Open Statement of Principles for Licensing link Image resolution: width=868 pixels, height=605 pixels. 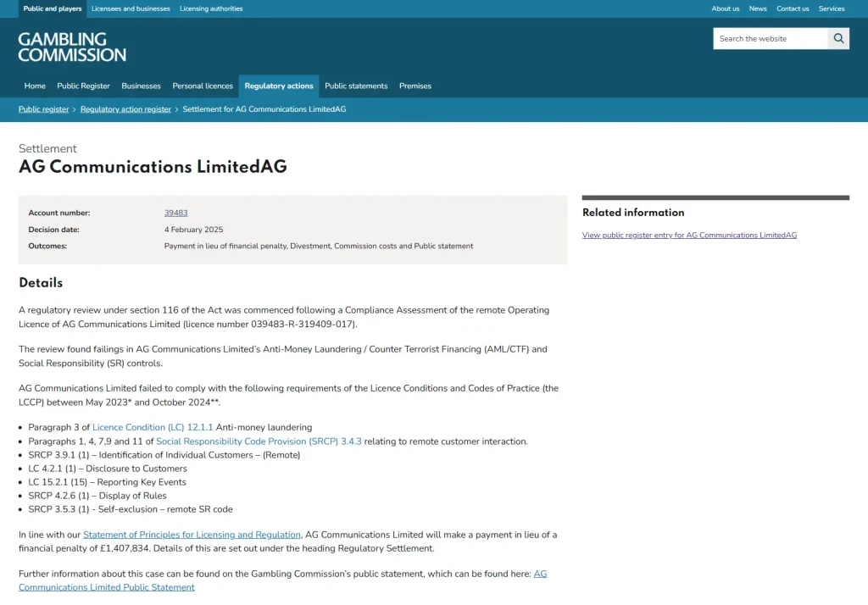point(192,535)
